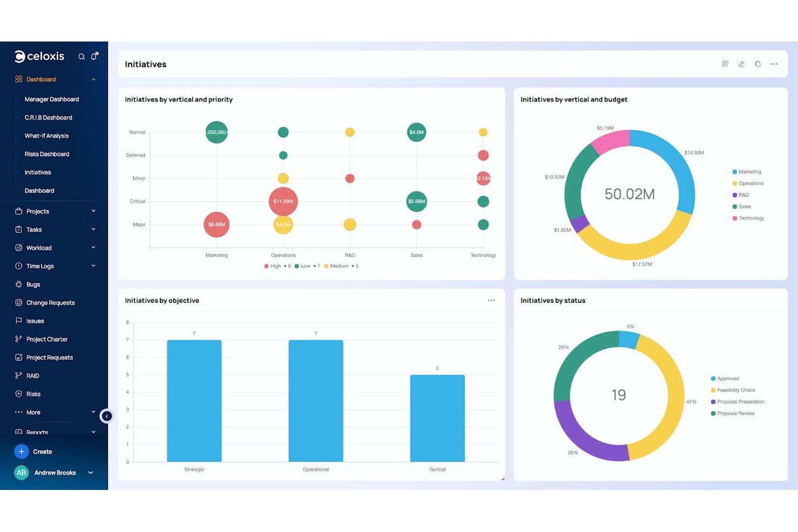Open the notifications bell icon
This screenshot has width=798, height=532.
pos(94,56)
